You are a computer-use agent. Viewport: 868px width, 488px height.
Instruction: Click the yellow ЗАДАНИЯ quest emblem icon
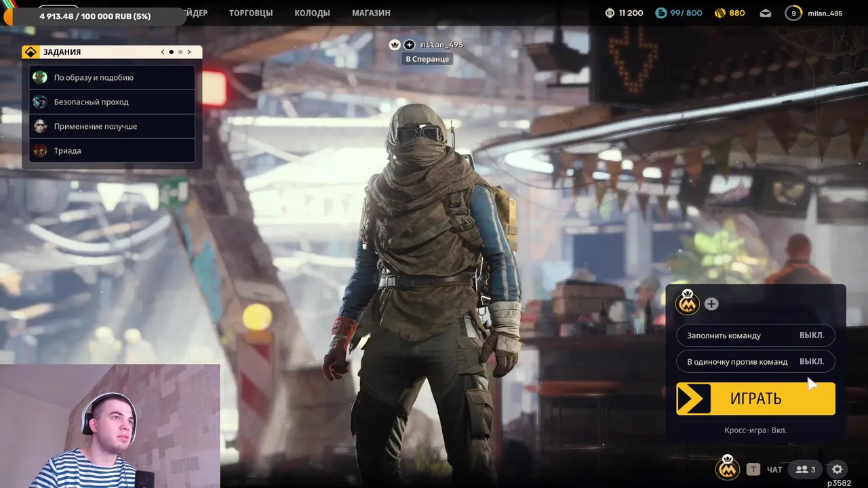coord(31,52)
